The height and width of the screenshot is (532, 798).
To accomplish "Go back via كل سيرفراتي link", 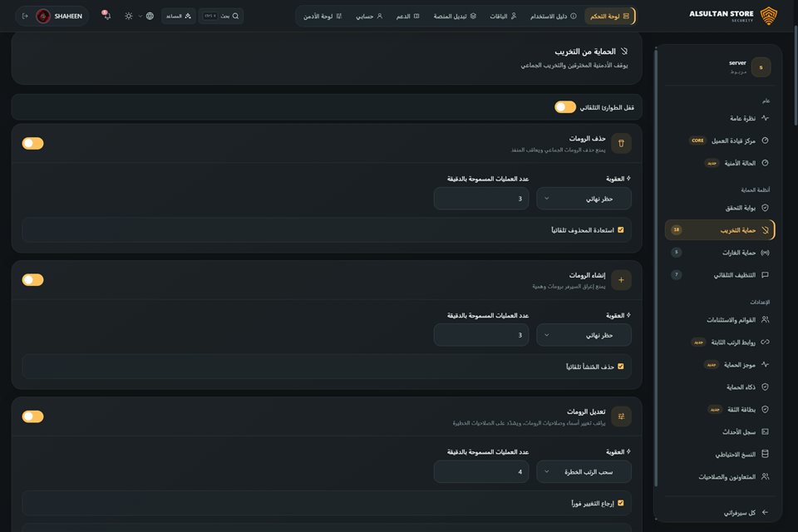I will (x=746, y=513).
